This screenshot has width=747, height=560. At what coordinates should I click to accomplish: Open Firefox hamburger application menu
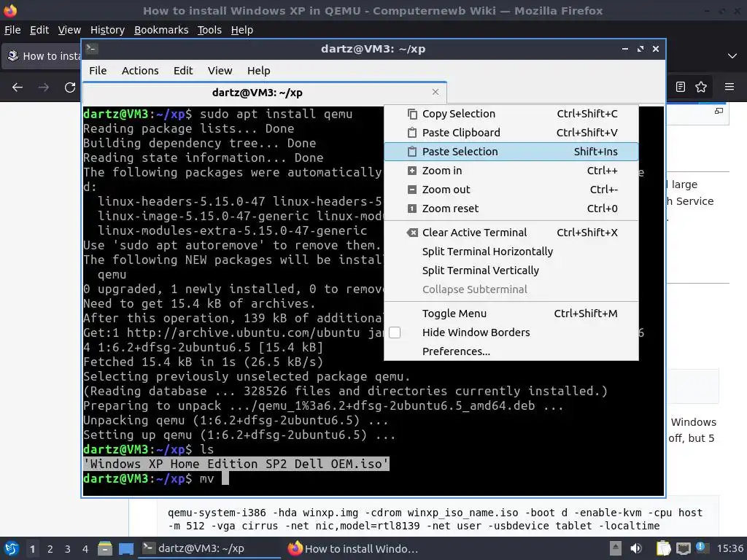[x=729, y=87]
